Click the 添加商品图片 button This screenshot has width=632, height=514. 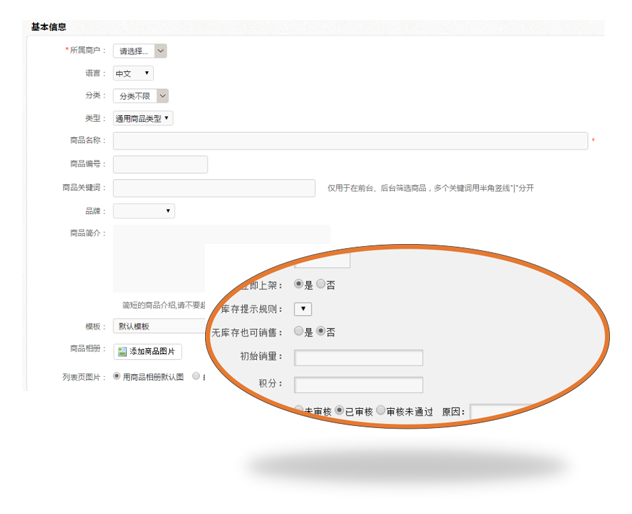point(148,352)
